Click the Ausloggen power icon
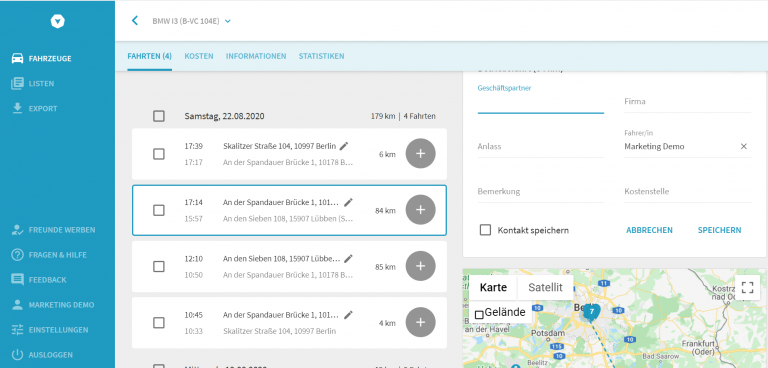This screenshot has width=768, height=368. point(18,355)
